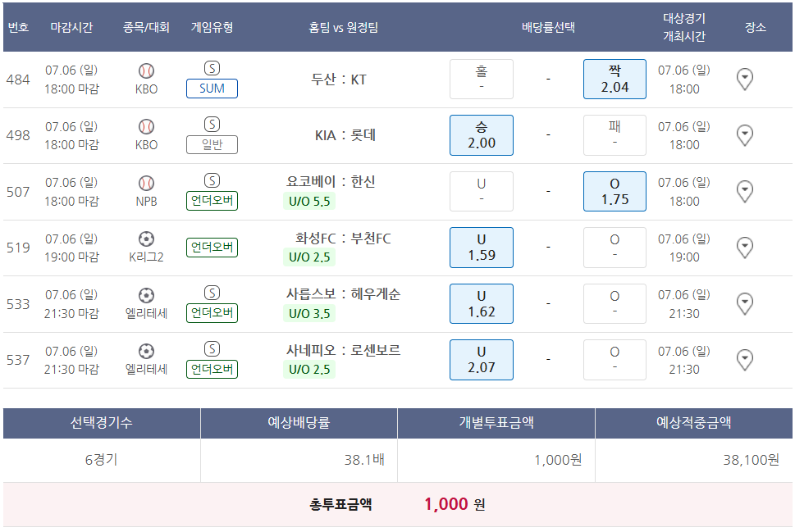This screenshot has height=532, width=795.
Task: Open the venue pin for KIA vs 롯데
Action: click(x=744, y=135)
